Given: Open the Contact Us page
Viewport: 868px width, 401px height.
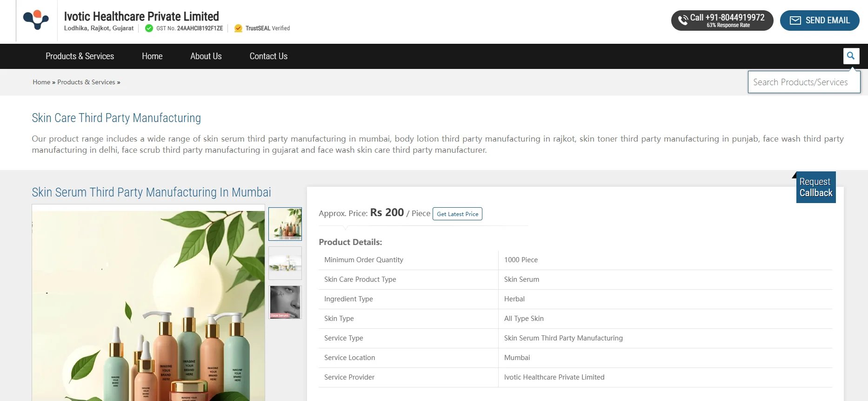Looking at the screenshot, I should (x=268, y=56).
